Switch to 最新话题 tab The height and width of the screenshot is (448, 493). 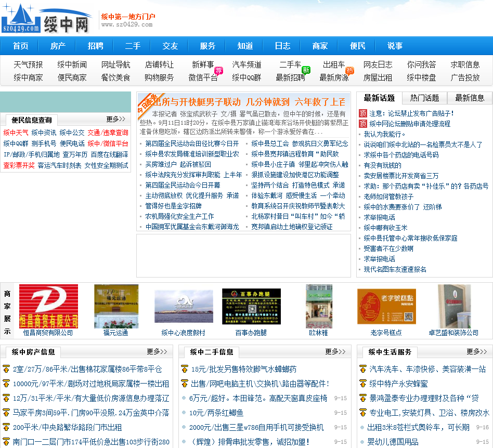pos(379,98)
